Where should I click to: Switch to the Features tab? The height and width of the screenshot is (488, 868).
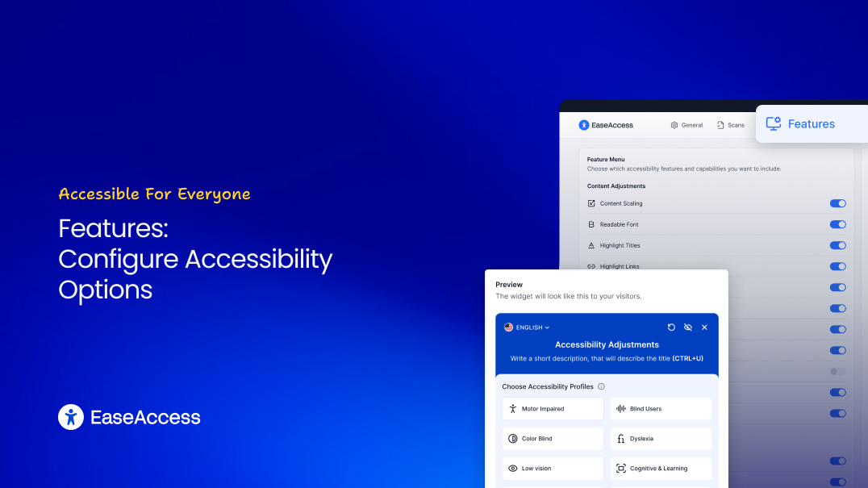click(811, 123)
